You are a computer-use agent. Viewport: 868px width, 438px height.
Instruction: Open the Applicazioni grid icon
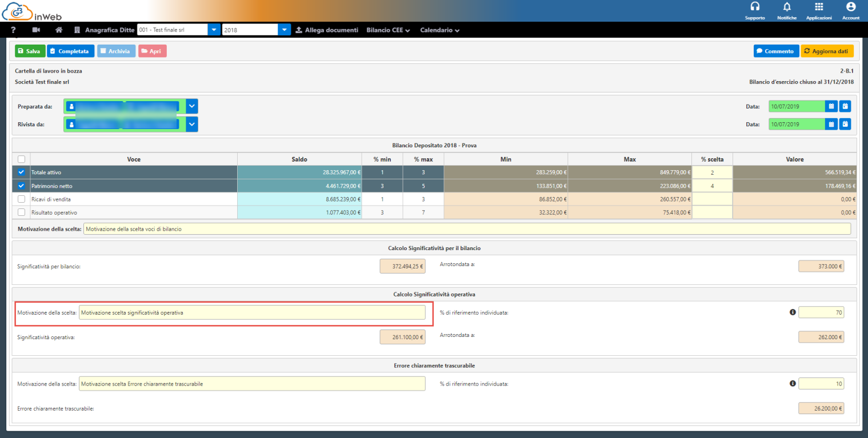[x=819, y=7]
